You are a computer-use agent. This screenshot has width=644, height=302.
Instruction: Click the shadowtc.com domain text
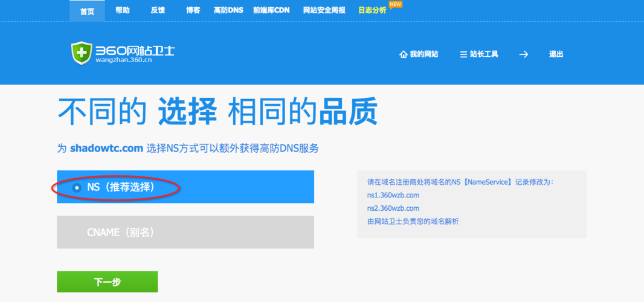coord(106,149)
